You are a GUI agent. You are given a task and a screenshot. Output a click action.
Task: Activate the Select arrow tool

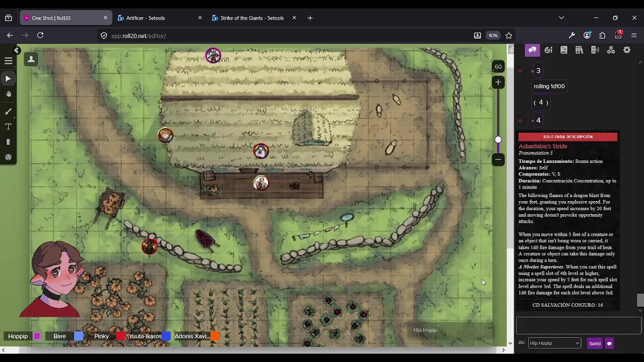tap(8, 78)
